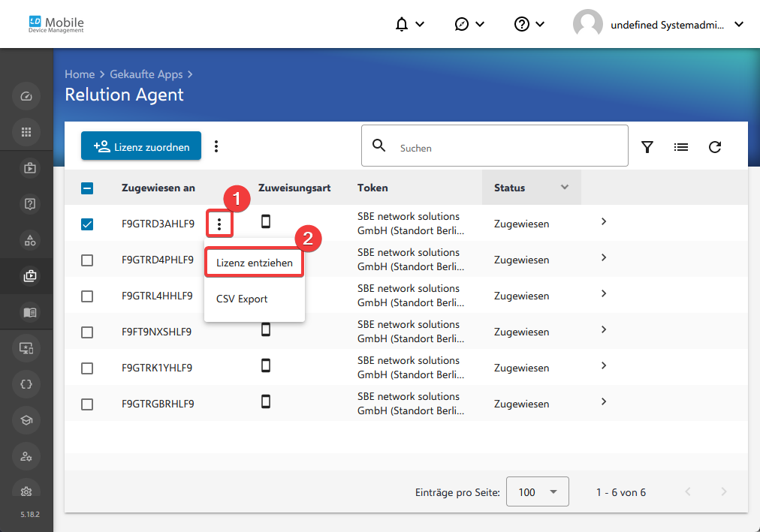Click the question-mark box icon in sidebar
Screen dimensions: 760x532
click(x=29, y=204)
